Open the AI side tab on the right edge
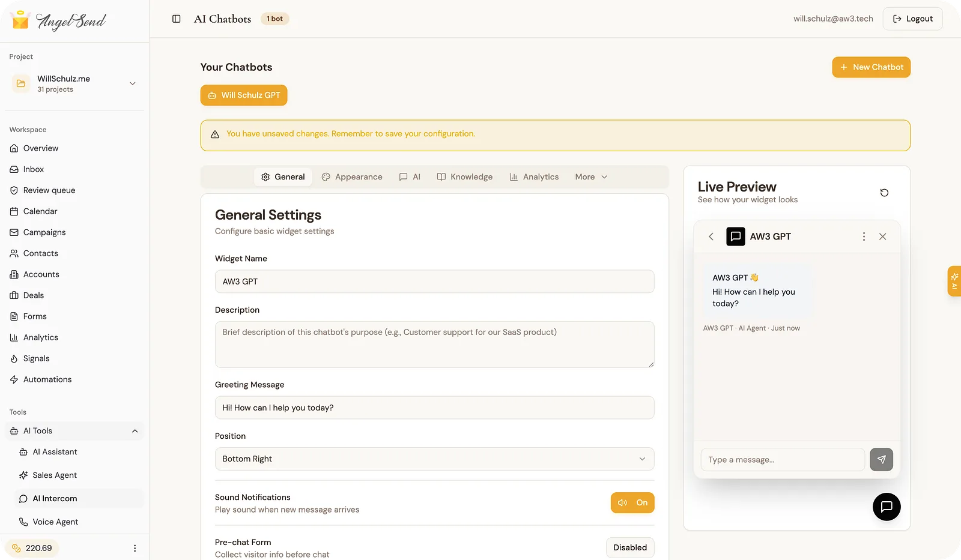The image size is (961, 560). point(954,281)
